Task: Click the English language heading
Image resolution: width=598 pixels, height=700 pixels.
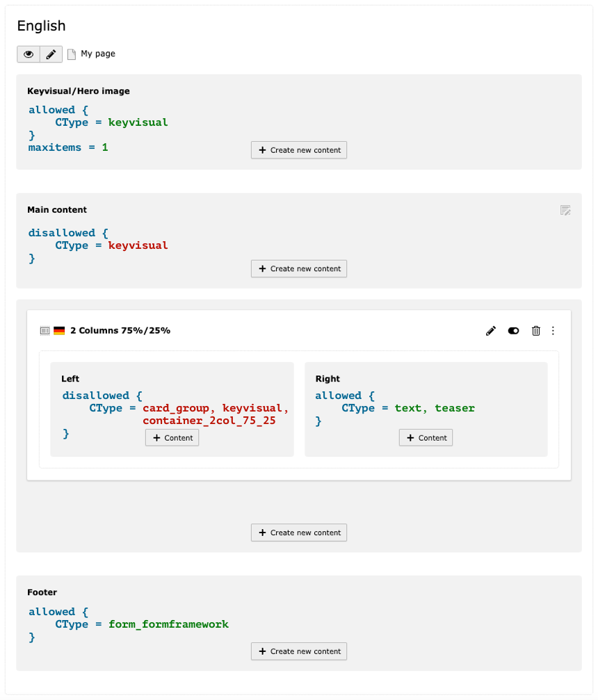Action: (42, 26)
